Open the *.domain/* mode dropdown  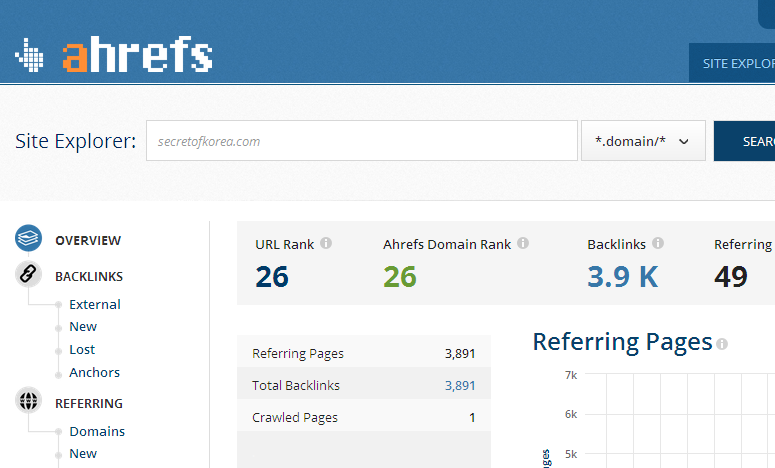(x=643, y=141)
